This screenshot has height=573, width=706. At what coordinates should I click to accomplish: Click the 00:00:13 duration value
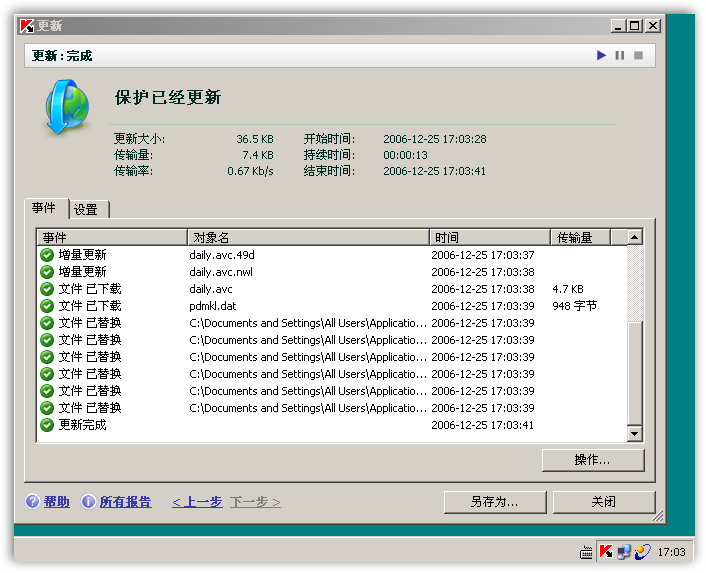click(405, 155)
